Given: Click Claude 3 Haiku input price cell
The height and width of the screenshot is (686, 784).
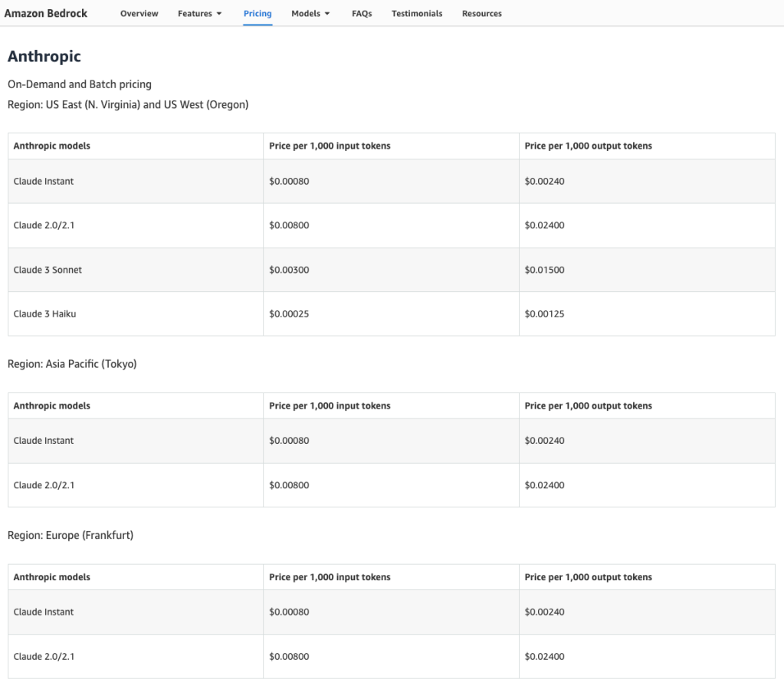Looking at the screenshot, I should (289, 313).
